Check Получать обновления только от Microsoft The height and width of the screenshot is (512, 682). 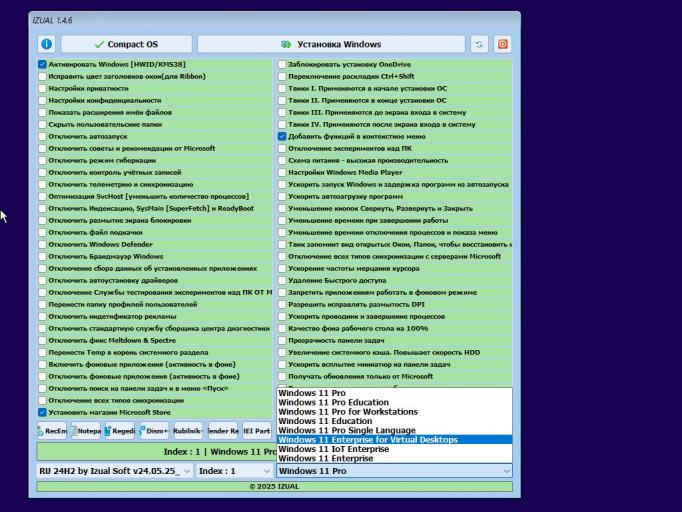282,377
